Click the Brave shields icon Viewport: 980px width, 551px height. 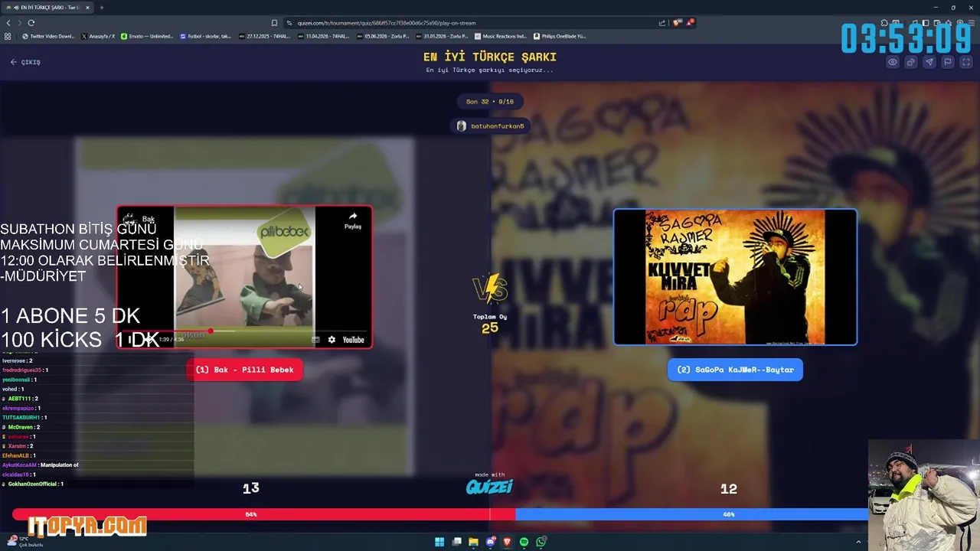click(677, 23)
